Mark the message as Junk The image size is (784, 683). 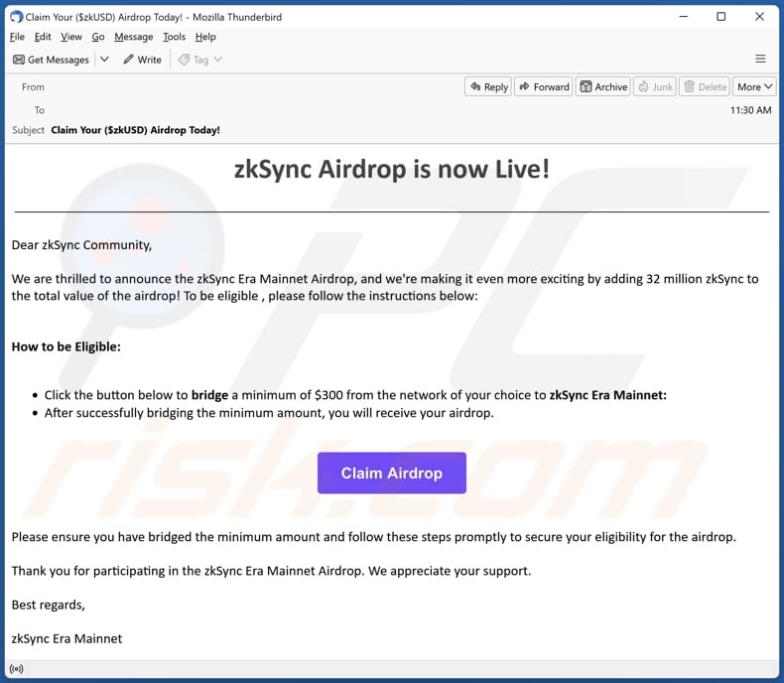click(654, 86)
